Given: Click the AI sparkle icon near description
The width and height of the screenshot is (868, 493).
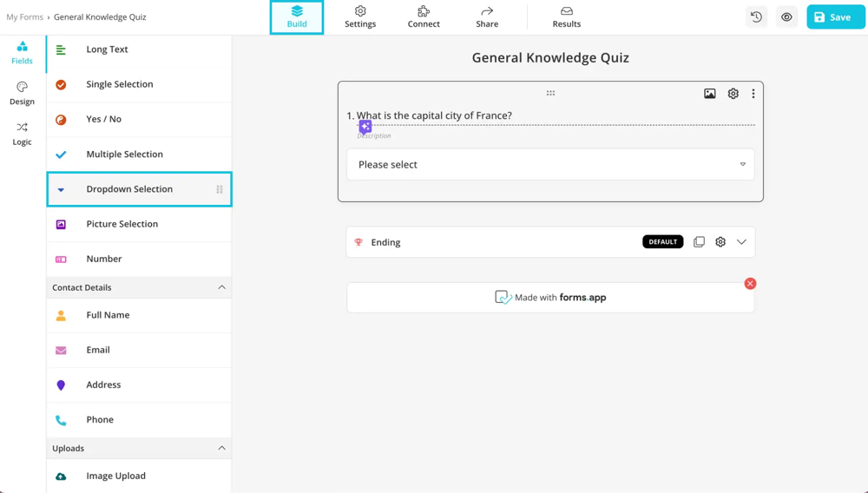Looking at the screenshot, I should click(365, 127).
